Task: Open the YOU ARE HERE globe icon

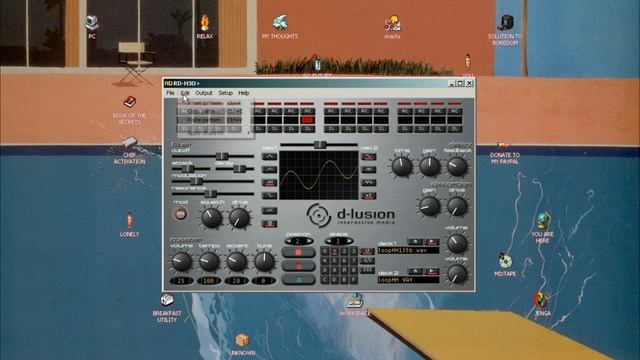Action: click(x=542, y=228)
